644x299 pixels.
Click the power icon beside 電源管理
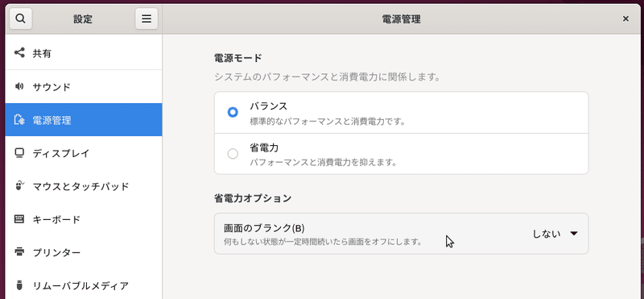[19, 120]
